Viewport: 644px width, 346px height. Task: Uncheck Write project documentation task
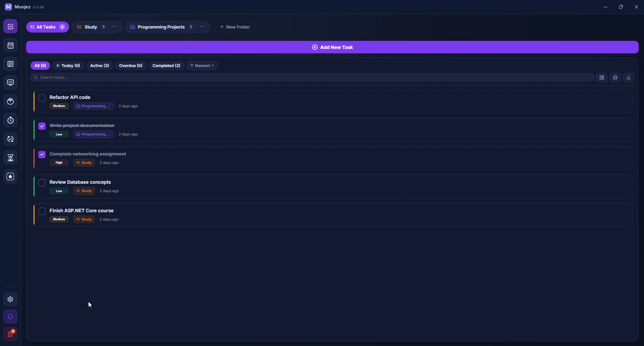42,126
